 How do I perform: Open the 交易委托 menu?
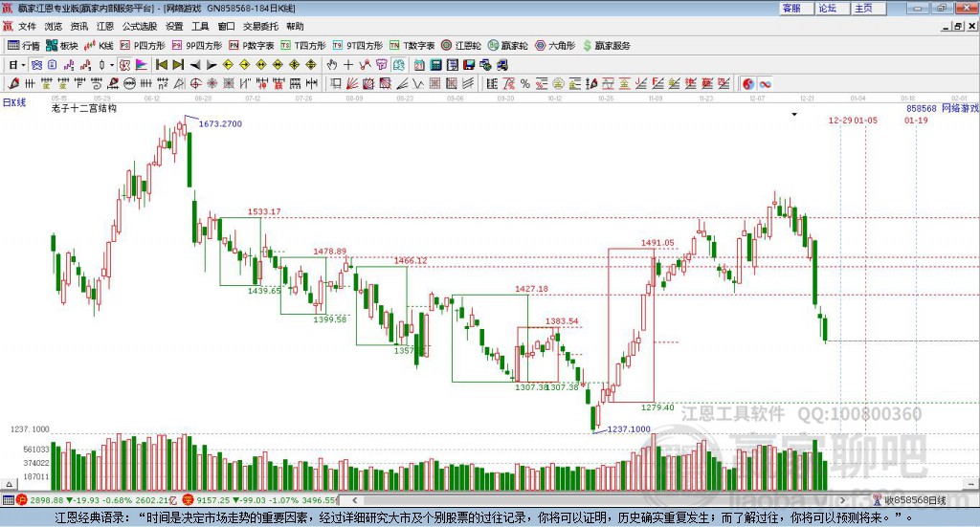point(260,26)
